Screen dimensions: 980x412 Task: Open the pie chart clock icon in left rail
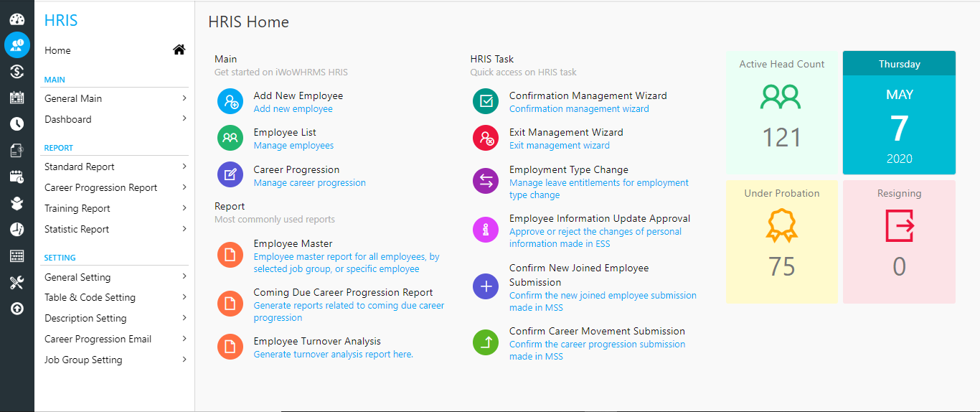coord(17,230)
